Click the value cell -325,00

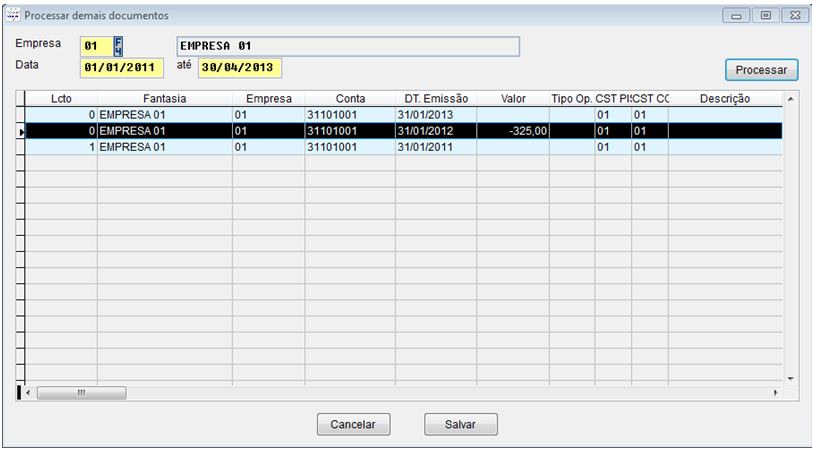pos(513,131)
